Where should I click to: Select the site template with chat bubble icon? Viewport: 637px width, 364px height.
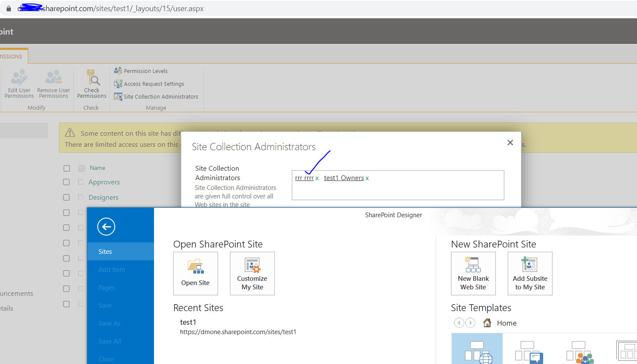pyautogui.click(x=529, y=352)
